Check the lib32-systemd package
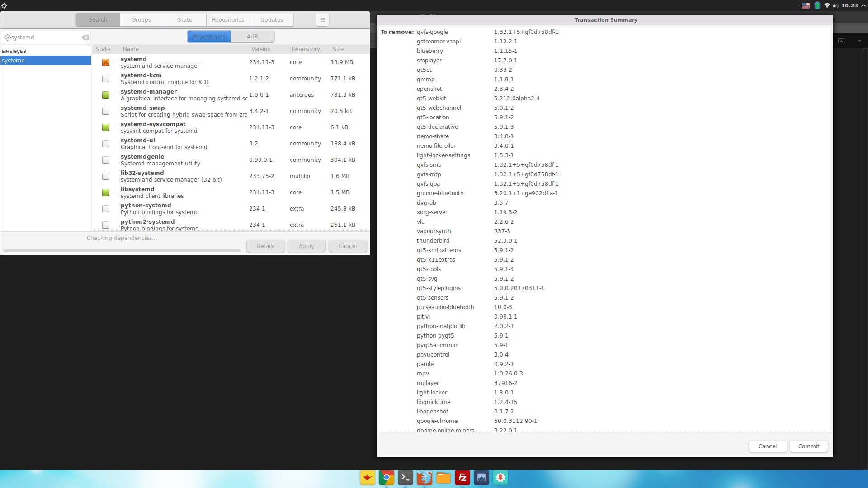868x488 pixels. tap(106, 176)
